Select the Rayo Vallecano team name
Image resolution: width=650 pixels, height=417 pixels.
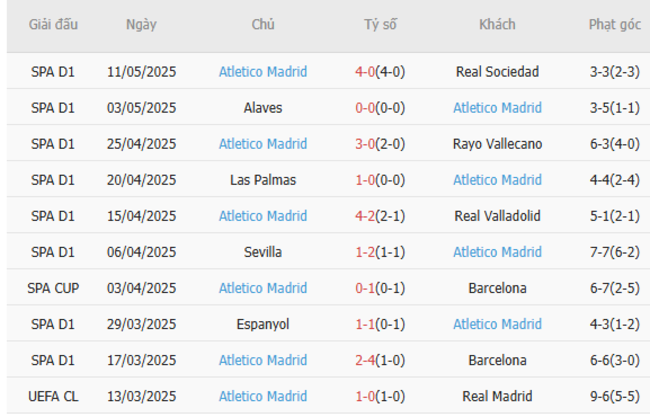point(497,143)
